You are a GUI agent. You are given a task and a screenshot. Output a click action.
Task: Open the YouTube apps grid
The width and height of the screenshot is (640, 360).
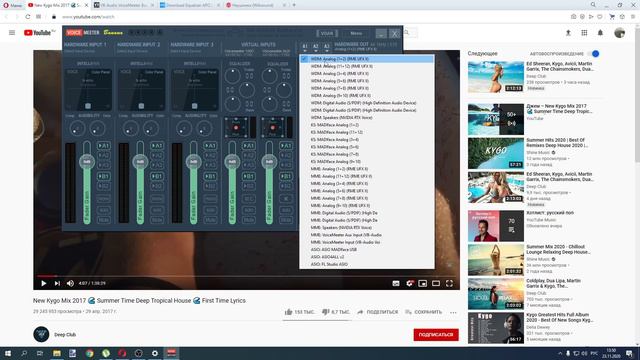pyautogui.click(x=584, y=33)
